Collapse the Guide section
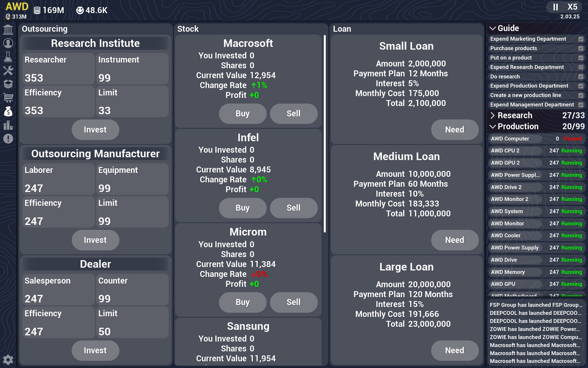Viewport: 588px width, 368px height. point(493,28)
